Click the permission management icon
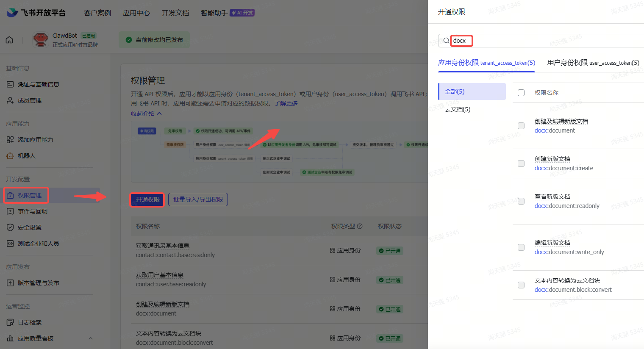Image resolution: width=644 pixels, height=349 pixels. 10,195
